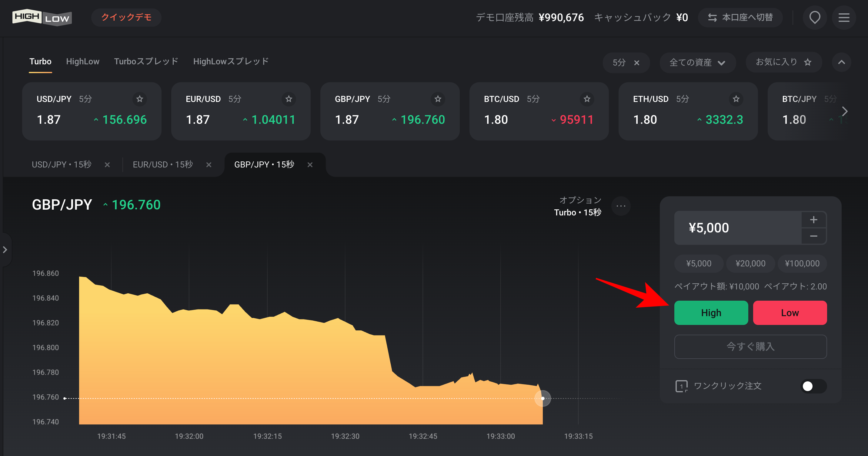The height and width of the screenshot is (456, 868).
Task: Favorite the USD/JPY 5分 card star
Action: tap(139, 99)
